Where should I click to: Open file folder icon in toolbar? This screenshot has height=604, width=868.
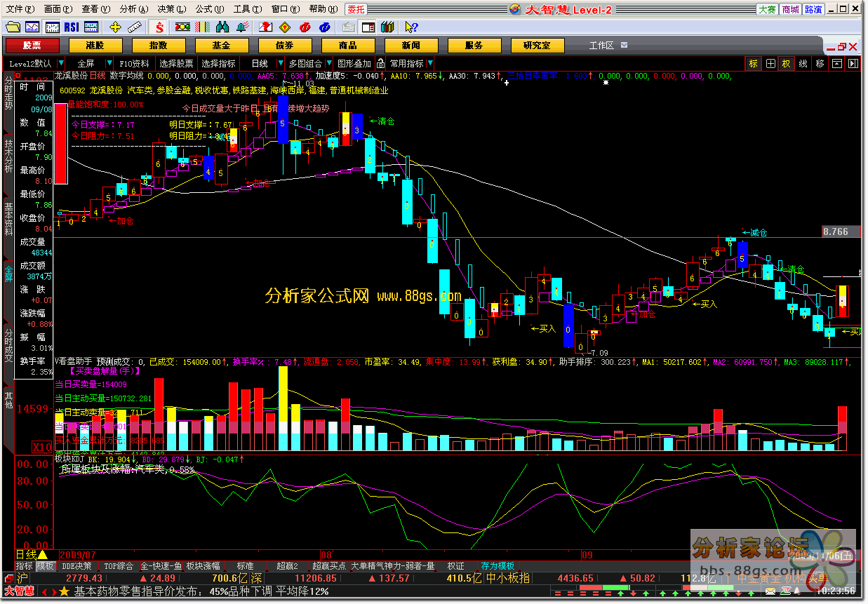point(13,27)
